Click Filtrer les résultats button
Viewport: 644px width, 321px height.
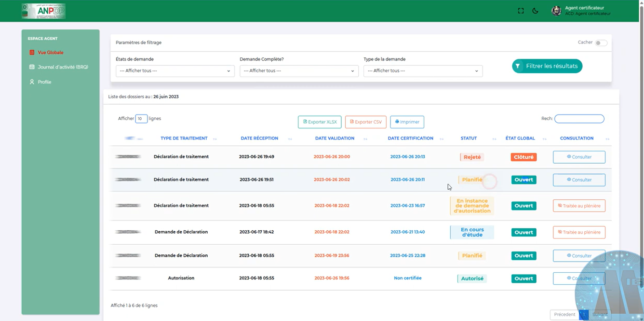tap(547, 66)
